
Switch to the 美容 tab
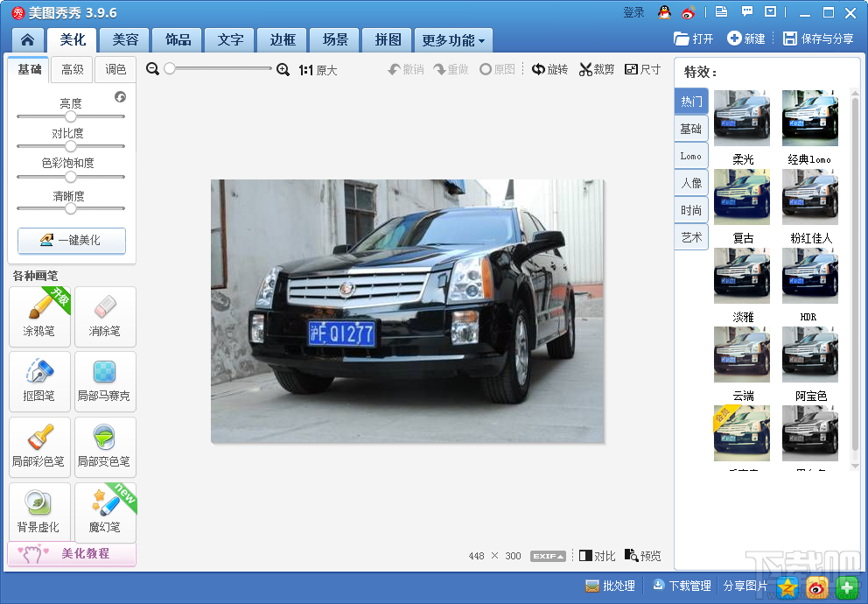(x=125, y=40)
